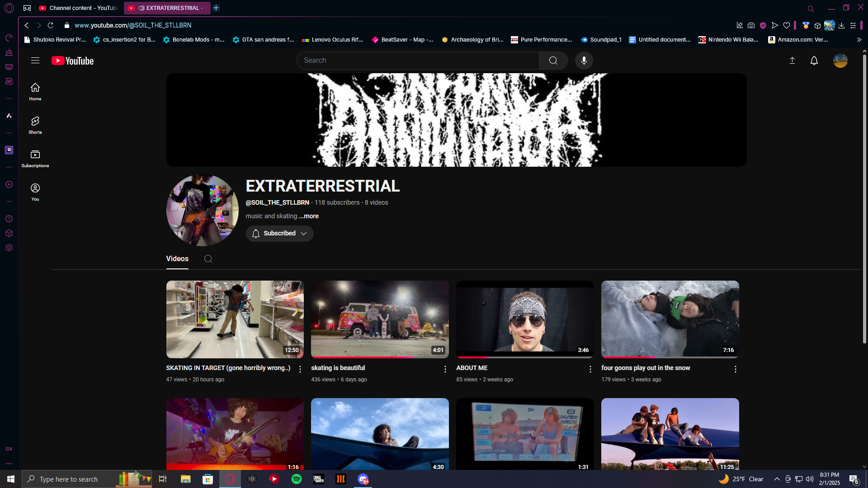
Task: Open Spotify from the Windows taskbar
Action: pyautogui.click(x=297, y=479)
